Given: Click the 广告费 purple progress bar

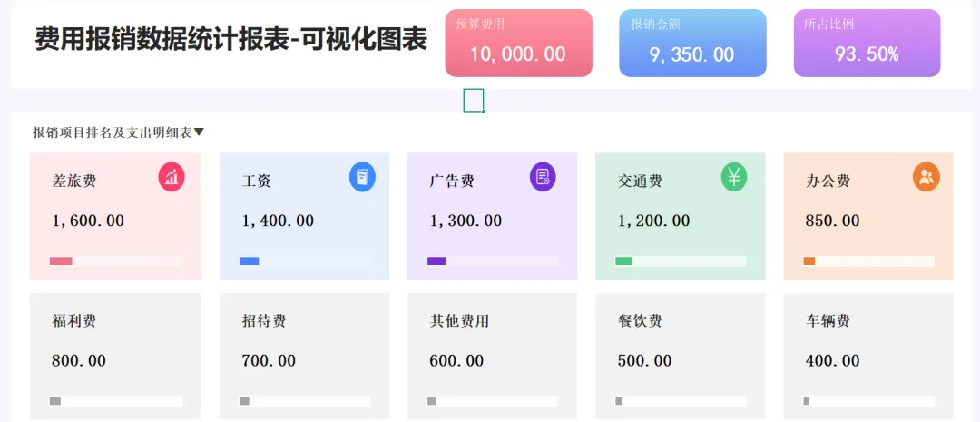Looking at the screenshot, I should 436,261.
